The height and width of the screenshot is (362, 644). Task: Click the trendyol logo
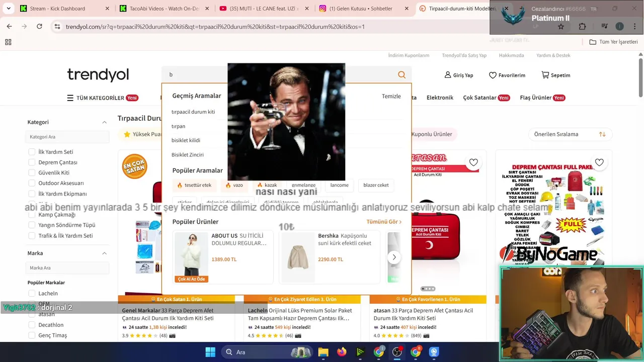[x=98, y=75]
